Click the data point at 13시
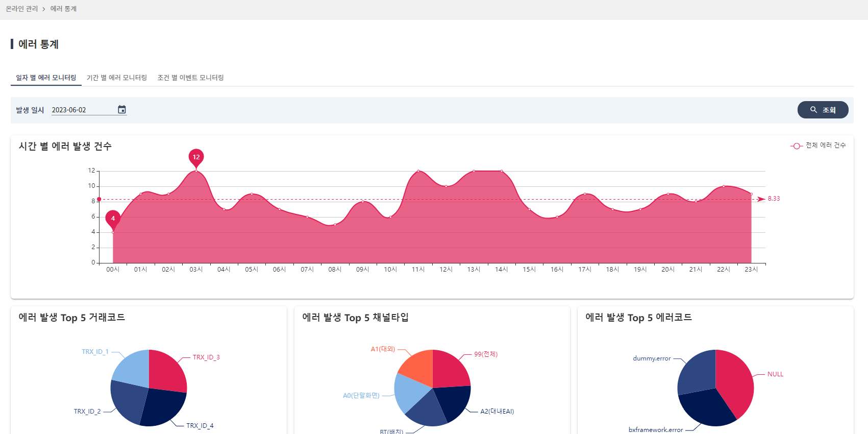The width and height of the screenshot is (868, 434). [474, 171]
